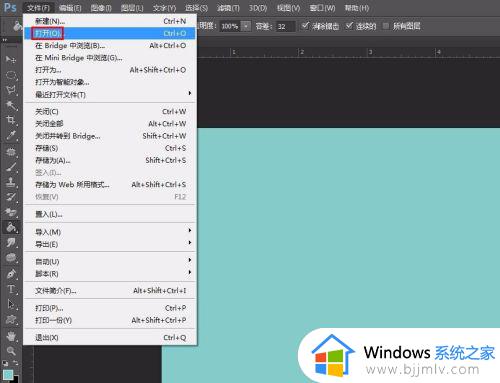The width and height of the screenshot is (500, 383).
Task: Choose 打开(O)... menu entry
Action: tap(110, 33)
